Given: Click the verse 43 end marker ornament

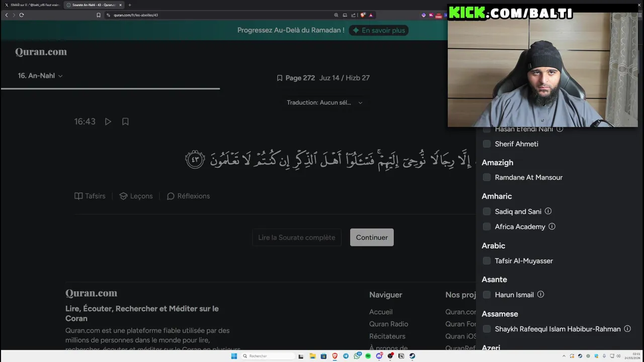Looking at the screenshot, I should (x=195, y=160).
